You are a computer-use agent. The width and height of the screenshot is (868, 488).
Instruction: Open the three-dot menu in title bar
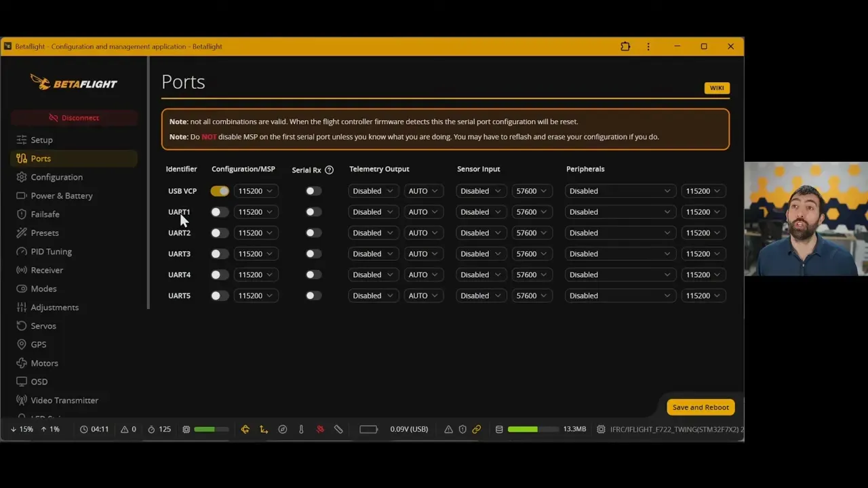point(648,47)
